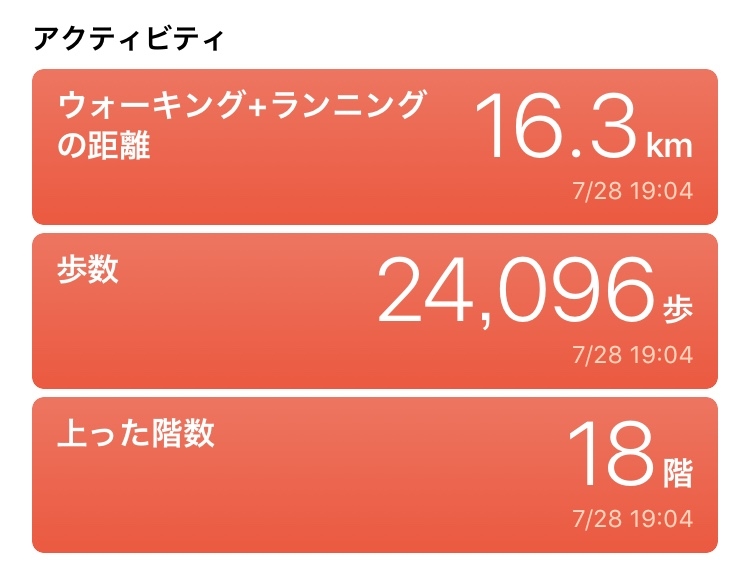Image resolution: width=750 pixels, height=584 pixels.
Task: Tap the 7/28 19:04 timestamp on flights card
Action: [x=633, y=519]
